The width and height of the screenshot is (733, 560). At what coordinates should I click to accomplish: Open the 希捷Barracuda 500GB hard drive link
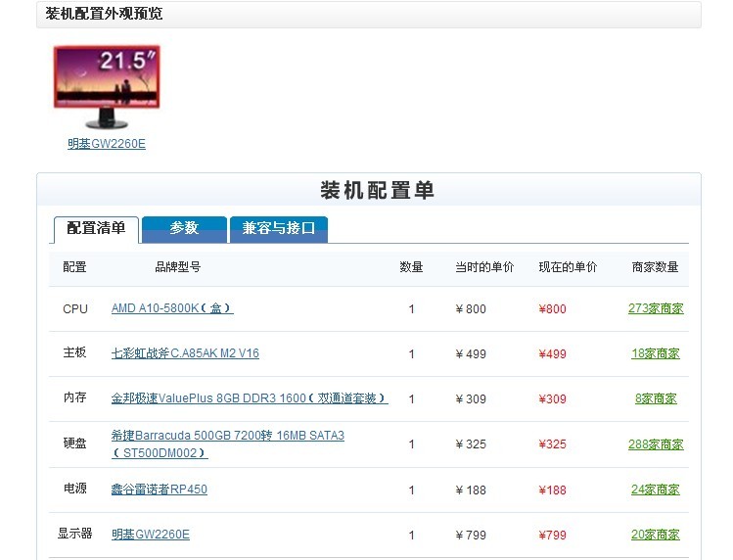click(228, 443)
